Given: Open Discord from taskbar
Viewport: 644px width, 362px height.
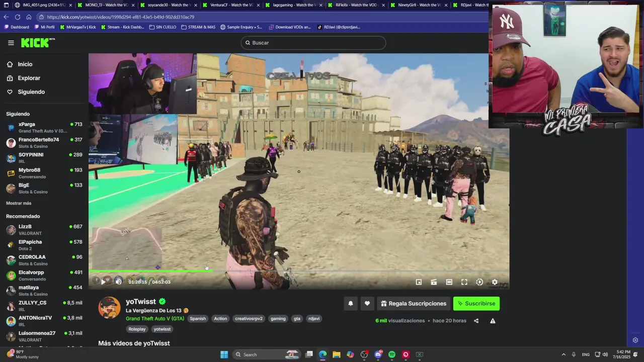Looking at the screenshot, I should (378, 354).
